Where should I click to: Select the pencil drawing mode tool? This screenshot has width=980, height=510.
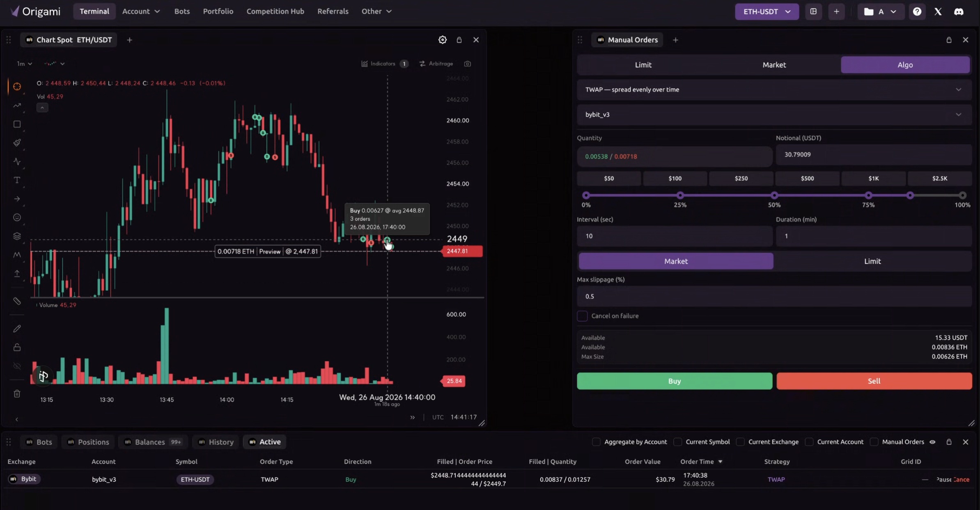tap(17, 329)
